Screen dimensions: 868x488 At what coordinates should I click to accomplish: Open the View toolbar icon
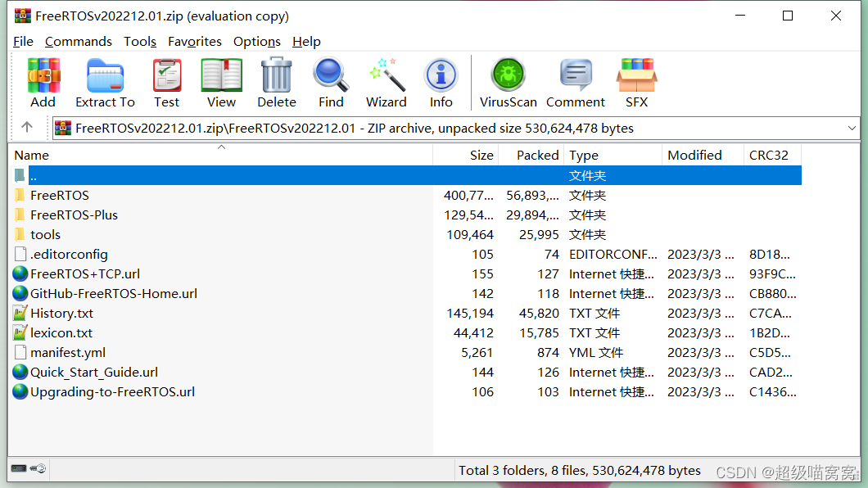[221, 75]
